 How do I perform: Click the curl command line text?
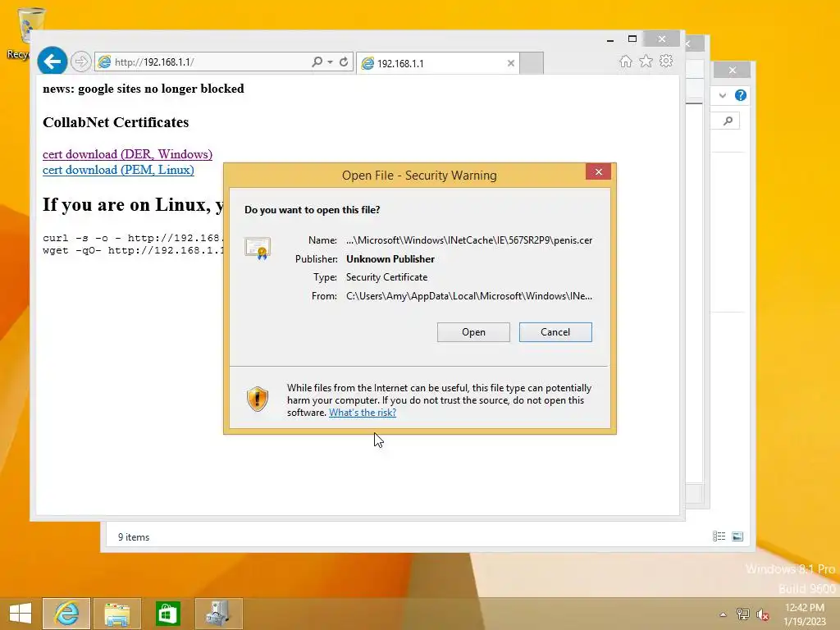click(133, 238)
